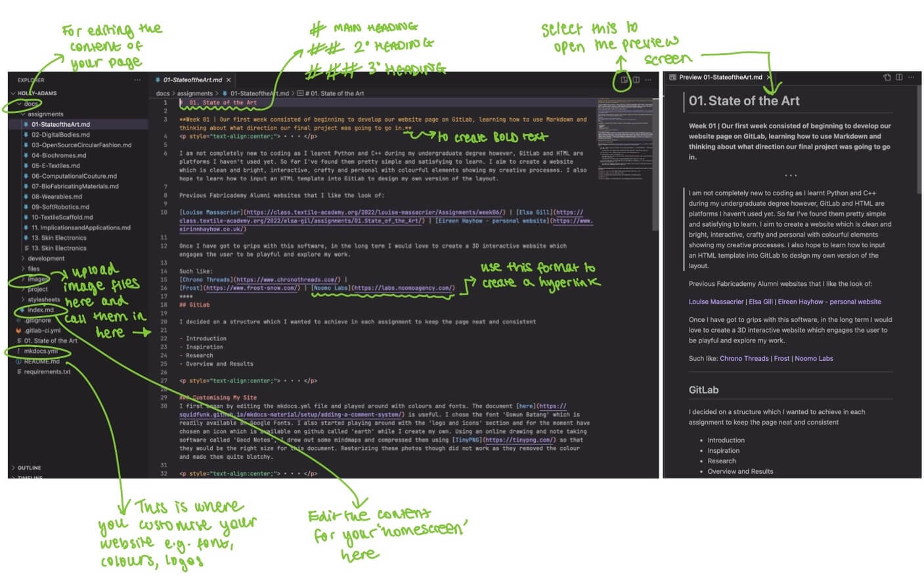924x579 pixels.
Task: Open 06-ComputationalCouture.md file
Action: pyautogui.click(x=74, y=176)
